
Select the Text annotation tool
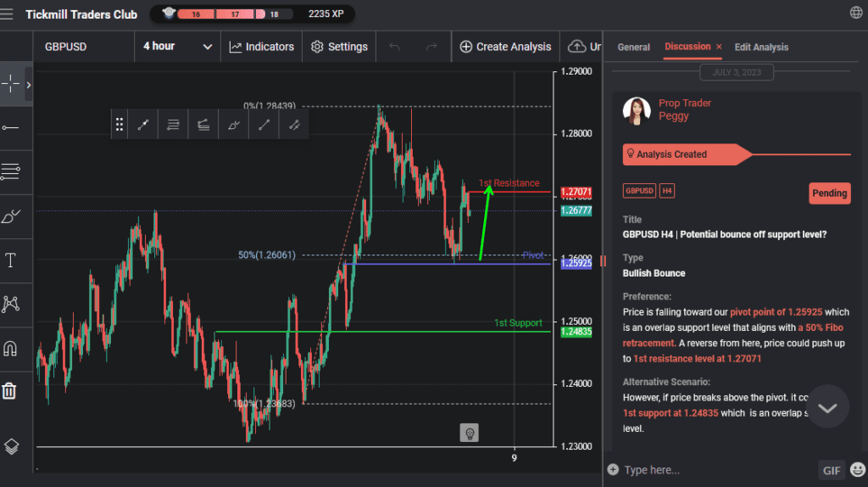[x=11, y=260]
